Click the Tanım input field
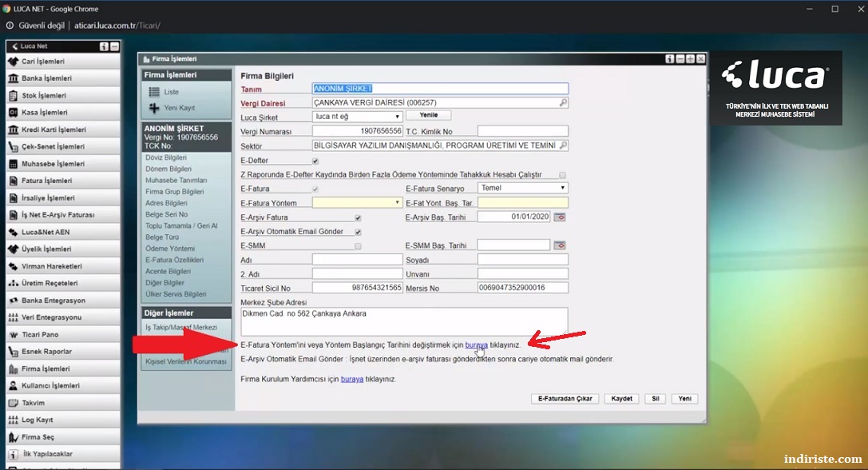Image resolution: width=868 pixels, height=470 pixels. pyautogui.click(x=440, y=88)
